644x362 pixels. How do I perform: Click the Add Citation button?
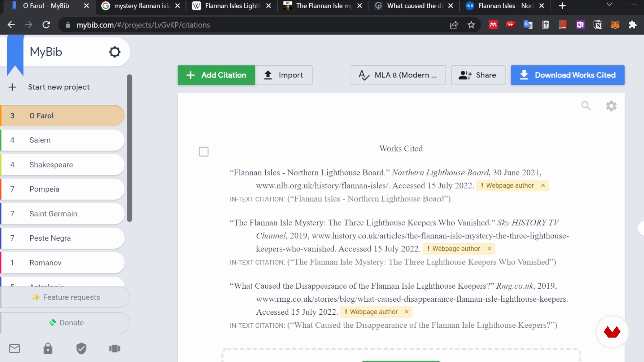coord(216,75)
